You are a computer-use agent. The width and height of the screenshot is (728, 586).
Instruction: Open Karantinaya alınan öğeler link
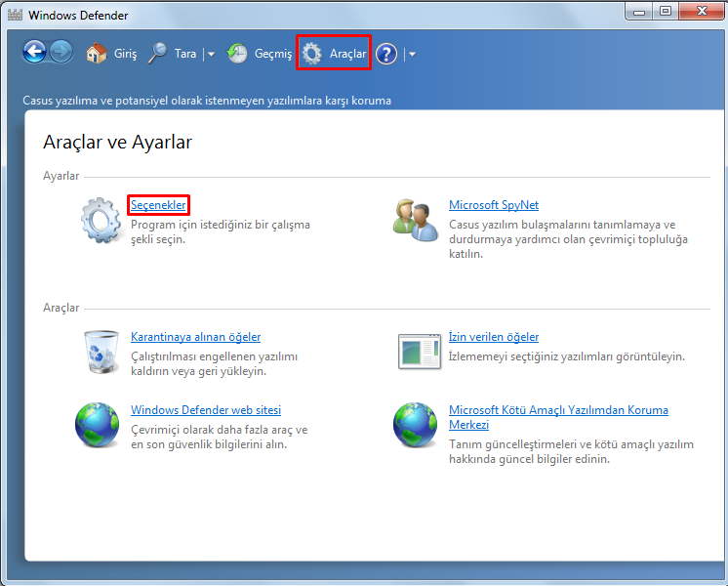coord(195,337)
